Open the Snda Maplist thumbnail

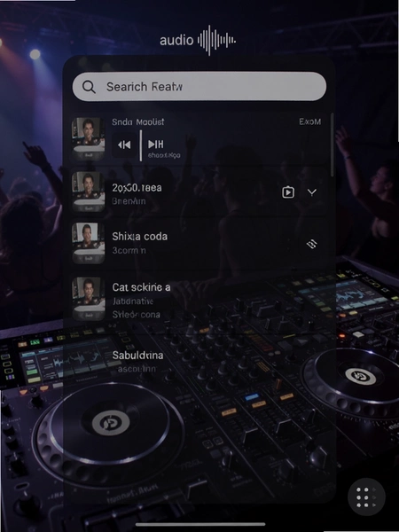point(88,139)
